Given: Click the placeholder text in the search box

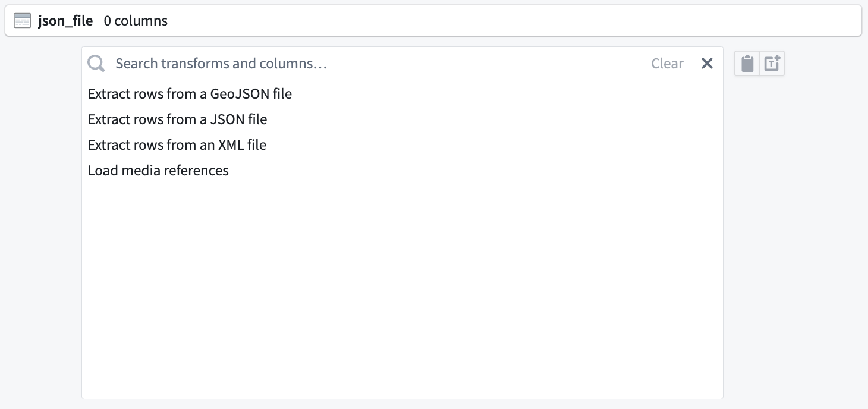Looking at the screenshot, I should 221,64.
